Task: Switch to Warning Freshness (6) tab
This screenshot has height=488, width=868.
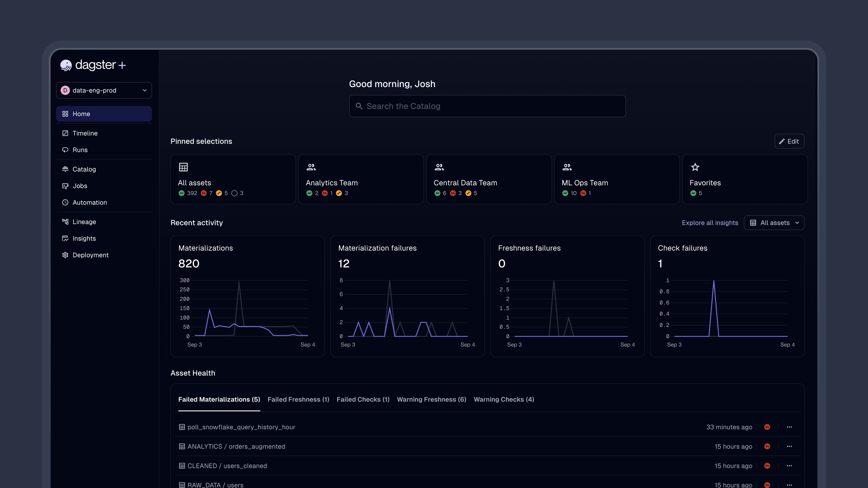Action: tap(431, 399)
